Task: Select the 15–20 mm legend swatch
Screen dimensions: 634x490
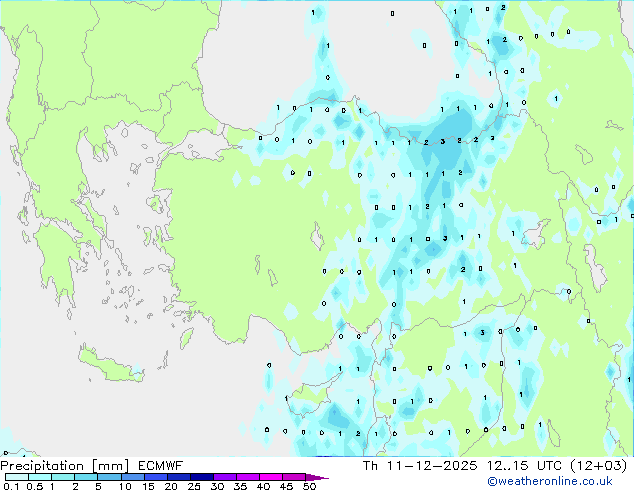Action: [156, 477]
